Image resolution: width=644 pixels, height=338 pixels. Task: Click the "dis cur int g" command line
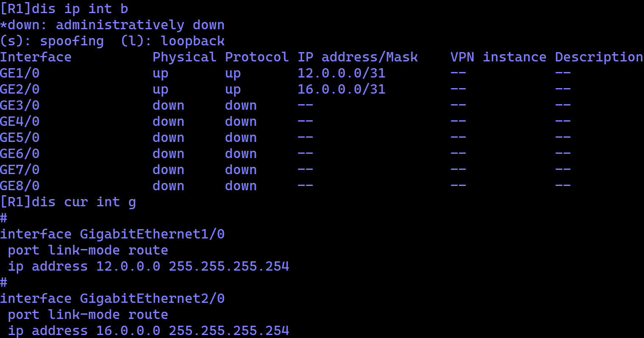point(68,202)
